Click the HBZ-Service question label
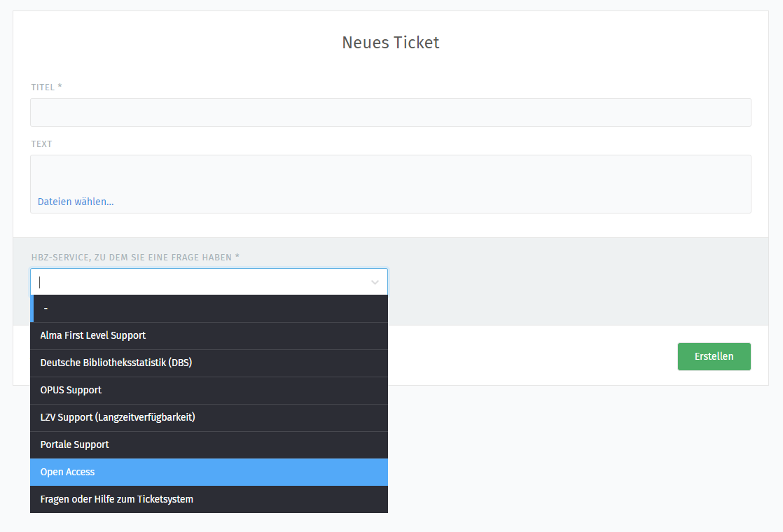 [x=135, y=257]
